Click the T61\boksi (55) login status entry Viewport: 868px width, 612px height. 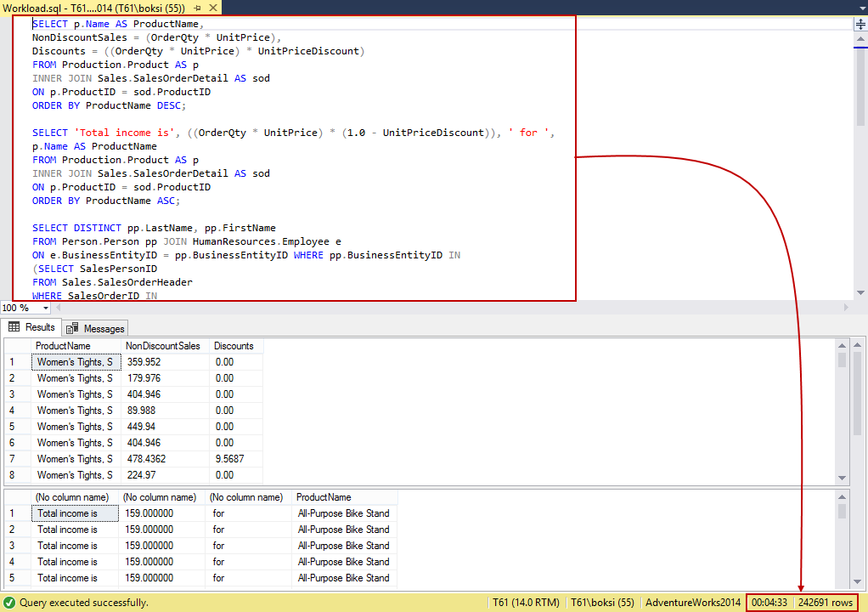pyautogui.click(x=602, y=603)
